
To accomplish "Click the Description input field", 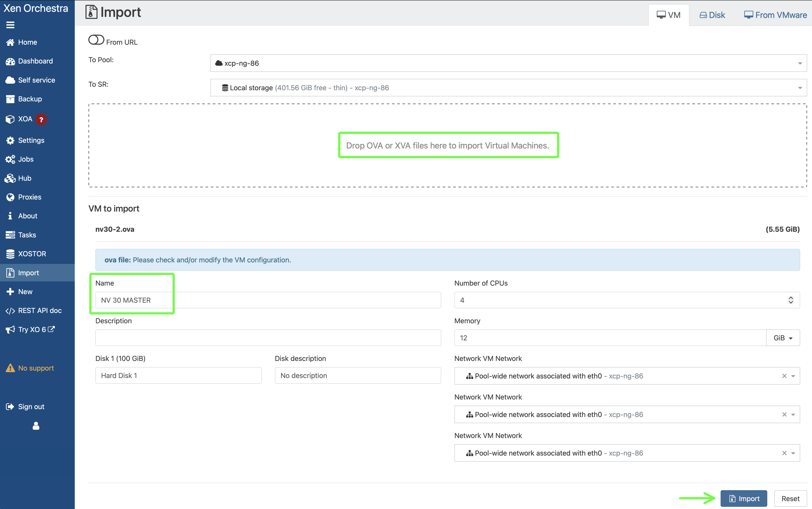I will (x=268, y=338).
